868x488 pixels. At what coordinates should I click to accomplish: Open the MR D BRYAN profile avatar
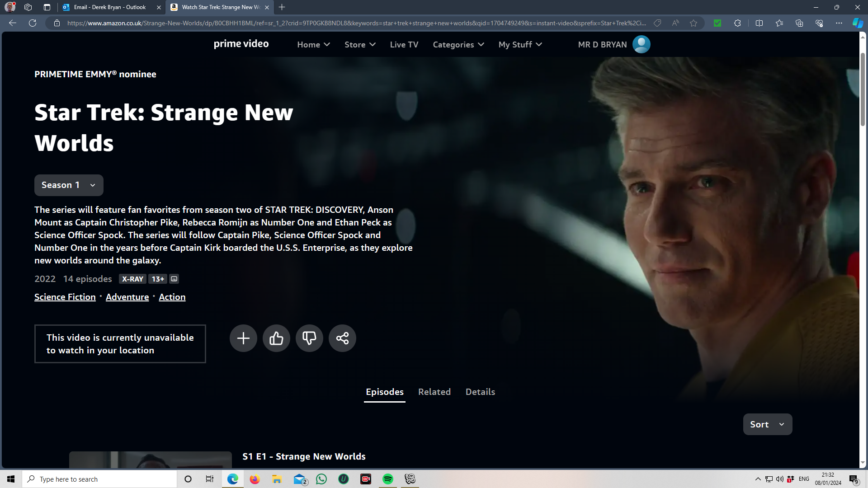click(x=641, y=44)
